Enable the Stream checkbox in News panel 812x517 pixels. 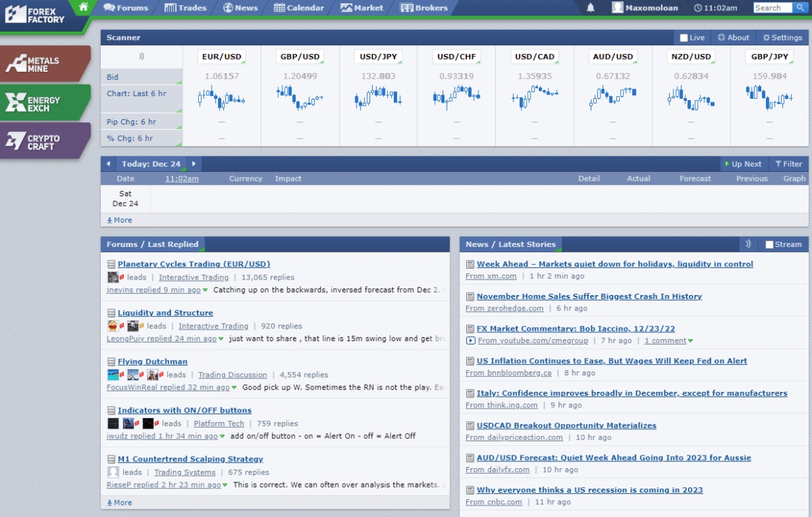[770, 244]
